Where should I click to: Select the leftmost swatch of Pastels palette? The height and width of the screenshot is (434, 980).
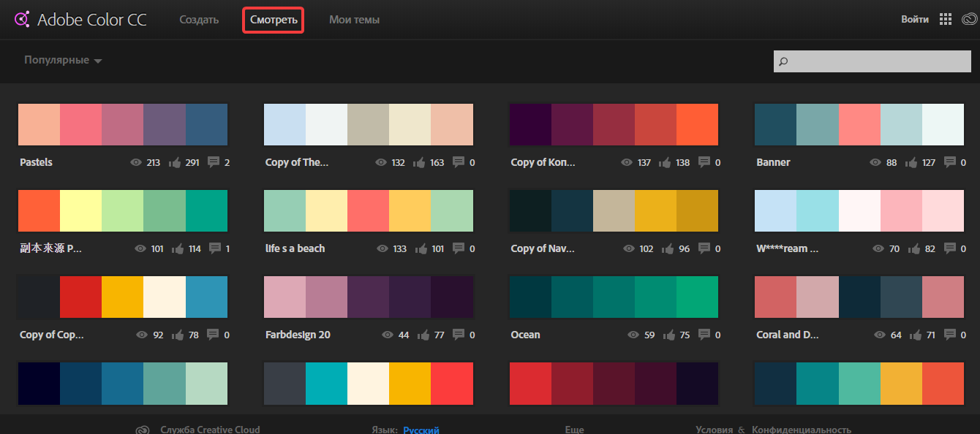39,124
